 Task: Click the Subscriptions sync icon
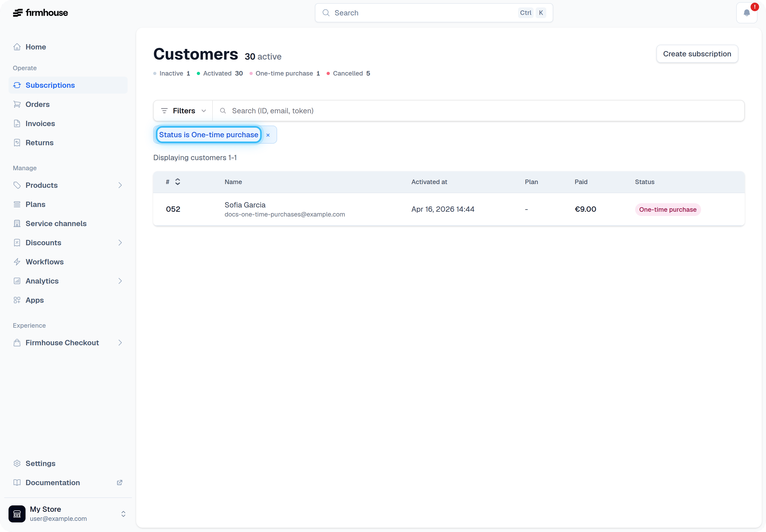click(x=17, y=85)
